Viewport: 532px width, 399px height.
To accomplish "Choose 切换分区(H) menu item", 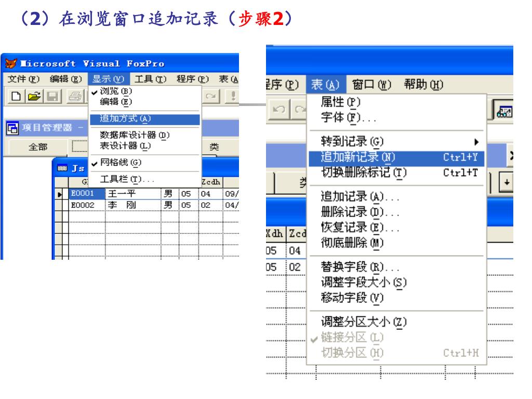I will click(396, 353).
